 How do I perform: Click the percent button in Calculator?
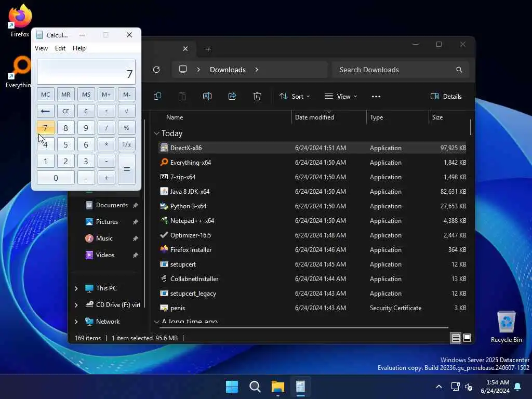pyautogui.click(x=127, y=128)
